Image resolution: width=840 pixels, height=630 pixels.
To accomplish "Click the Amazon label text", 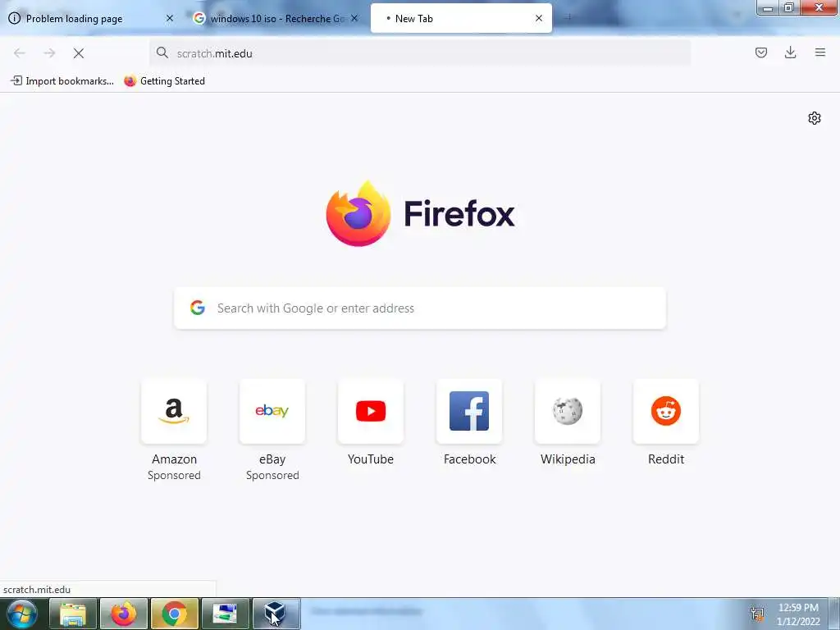I will point(174,459).
